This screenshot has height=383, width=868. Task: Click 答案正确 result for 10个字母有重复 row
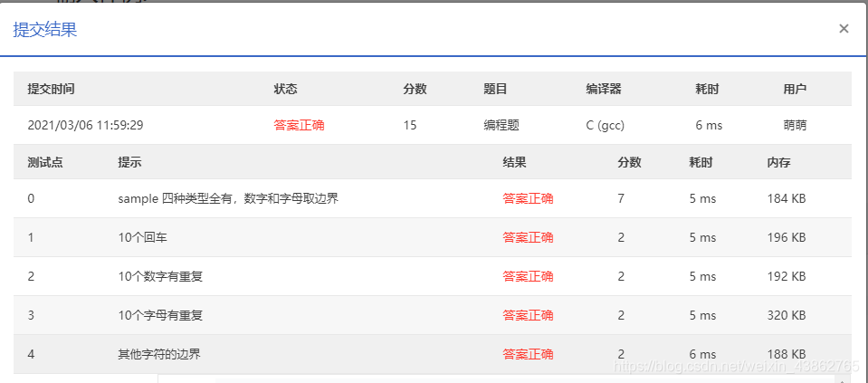[x=528, y=315]
